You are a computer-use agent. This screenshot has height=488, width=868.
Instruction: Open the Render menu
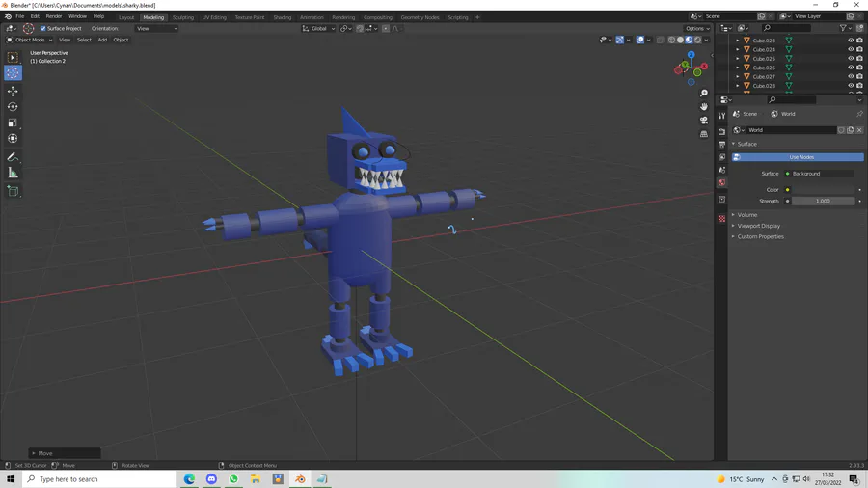(x=54, y=16)
